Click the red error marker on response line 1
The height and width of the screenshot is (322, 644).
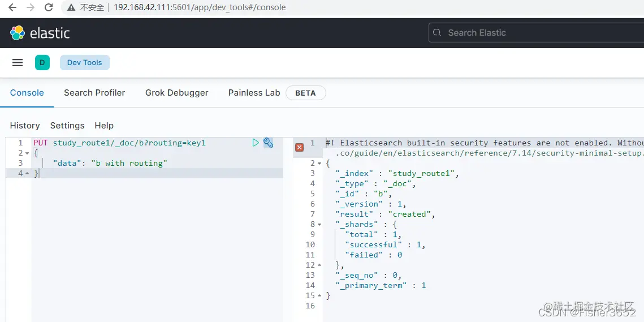[x=300, y=147]
